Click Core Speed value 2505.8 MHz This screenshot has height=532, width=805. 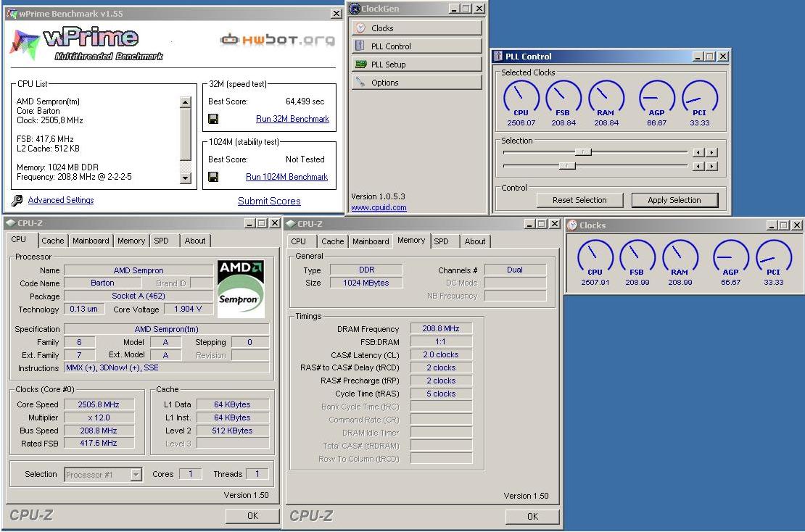(99, 404)
